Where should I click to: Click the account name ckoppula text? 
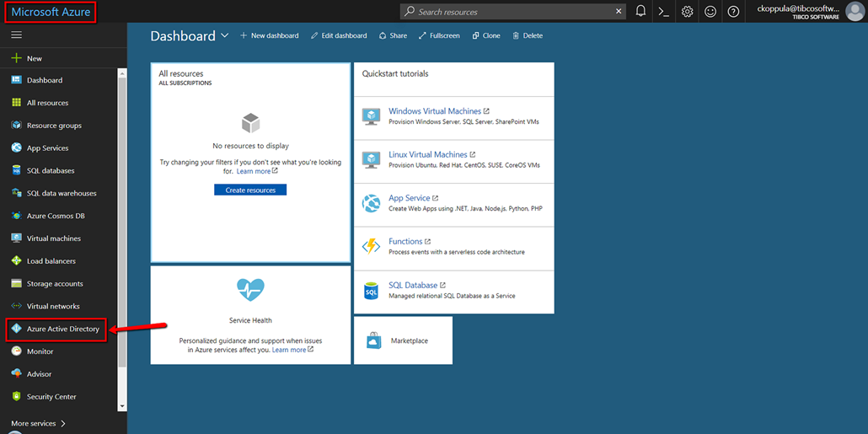798,8
